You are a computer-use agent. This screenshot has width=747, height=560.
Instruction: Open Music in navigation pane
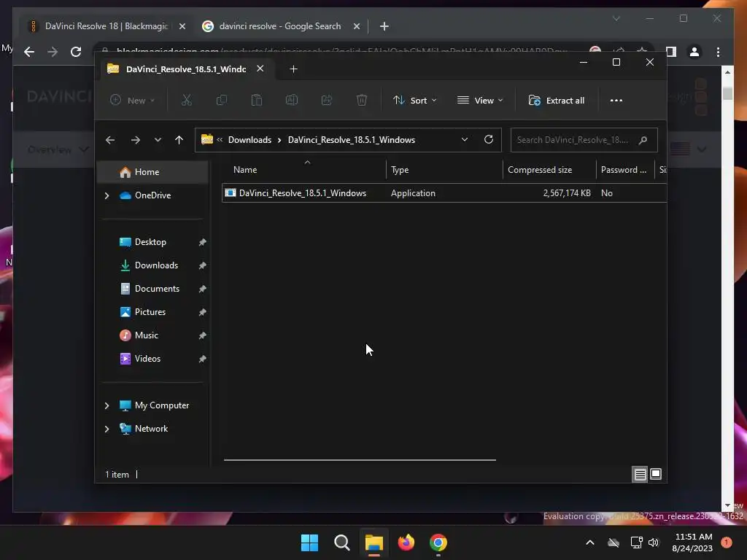point(152,335)
